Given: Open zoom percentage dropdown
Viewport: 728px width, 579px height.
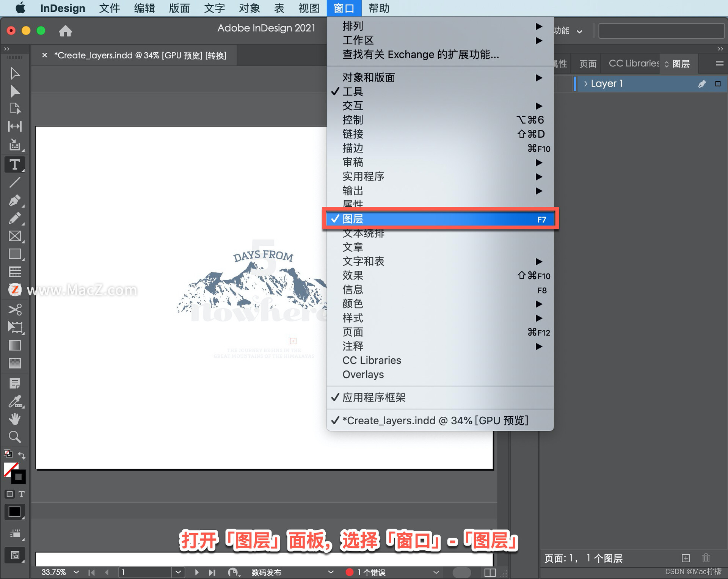Looking at the screenshot, I should [x=76, y=572].
